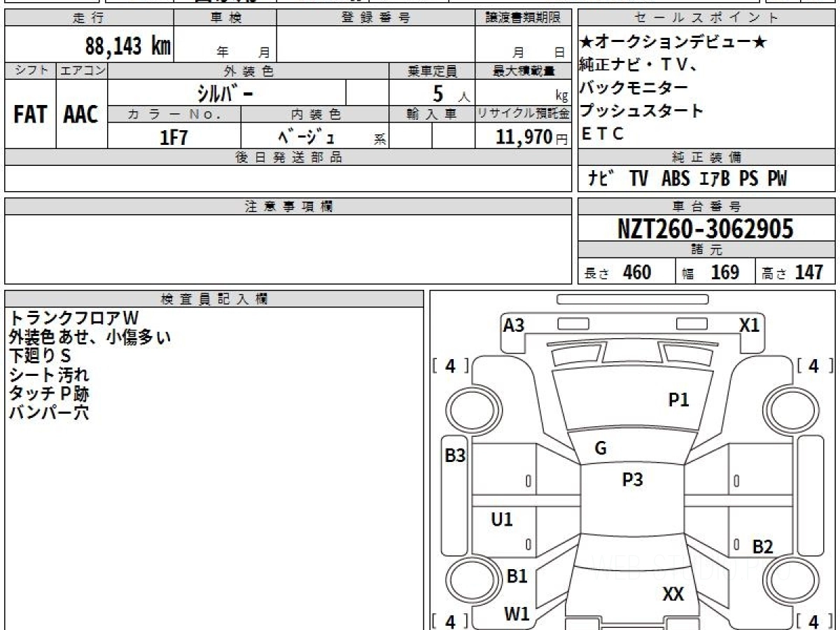840x630 pixels.
Task: Click the 車台番号 header
Action: click(706, 206)
